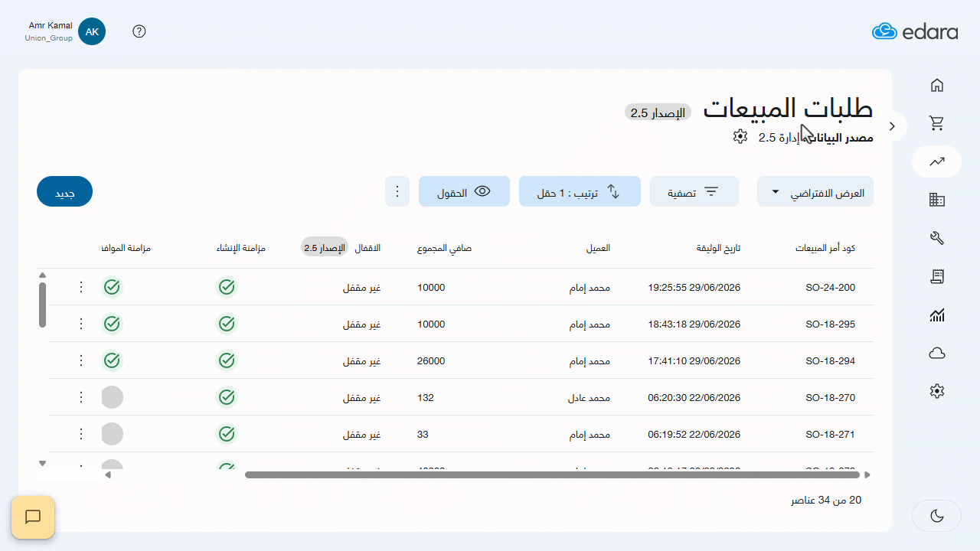Open the building grid sidebar section

936,200
